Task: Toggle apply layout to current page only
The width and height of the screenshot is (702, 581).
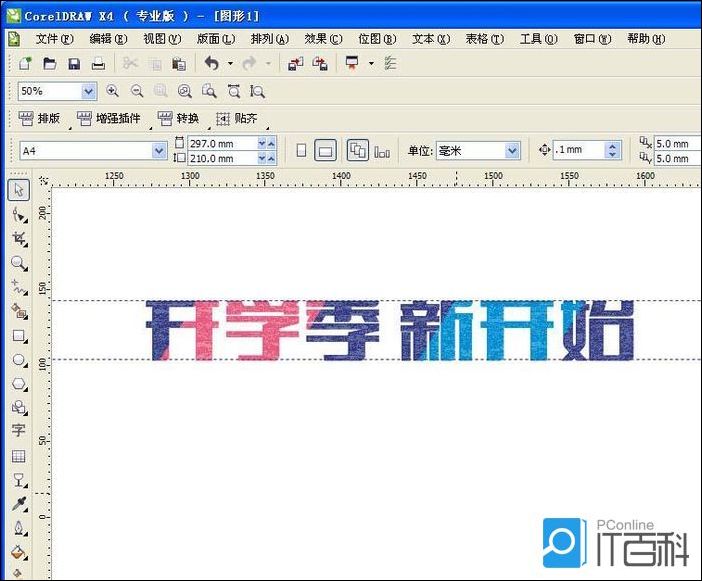Action: tap(382, 151)
